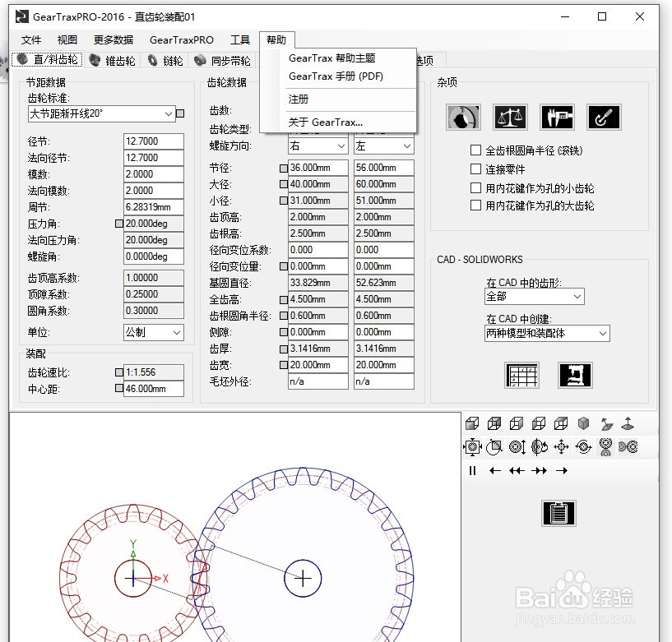Open the caliper measurement icon tool
This screenshot has height=642, width=672.
click(557, 117)
